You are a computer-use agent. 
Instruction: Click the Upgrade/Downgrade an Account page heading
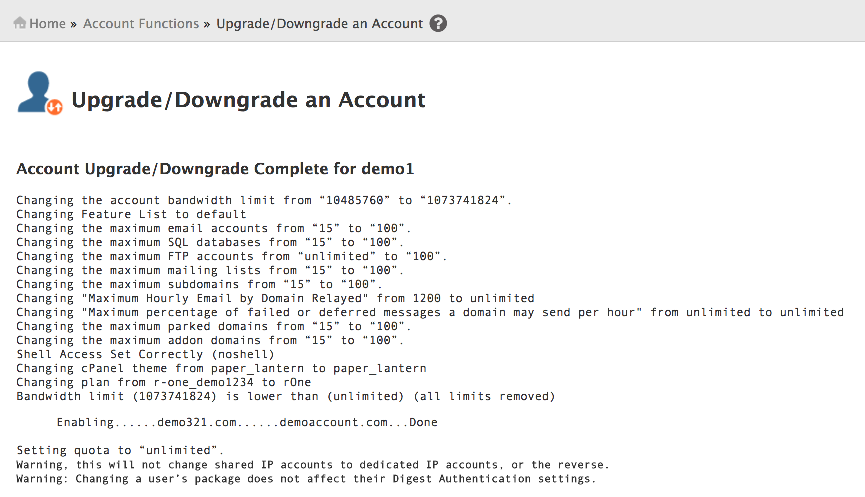(248, 100)
